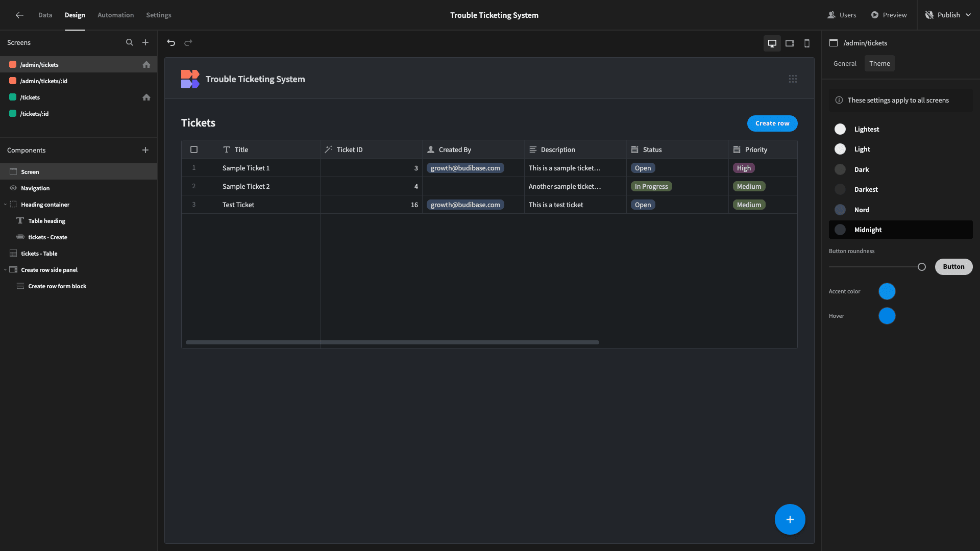980x551 pixels.
Task: Add a new screen with plus icon
Action: pyautogui.click(x=145, y=42)
